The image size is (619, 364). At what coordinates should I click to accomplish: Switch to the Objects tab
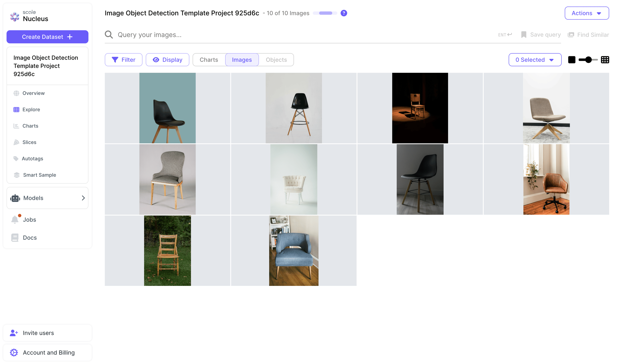276,60
